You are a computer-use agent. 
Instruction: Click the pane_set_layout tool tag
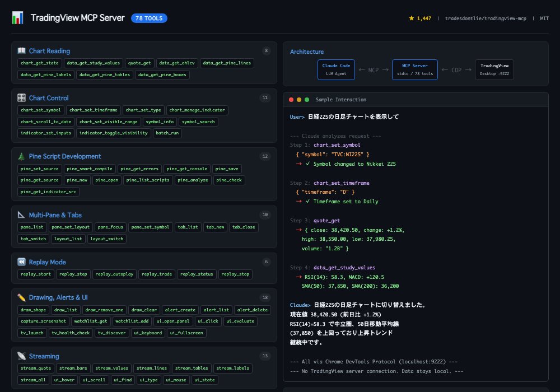click(x=71, y=227)
